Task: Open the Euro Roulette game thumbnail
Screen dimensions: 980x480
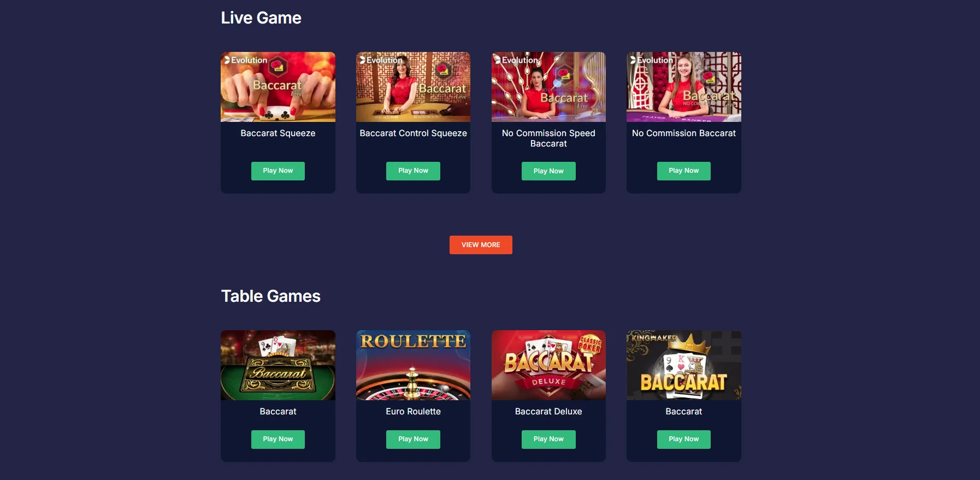Action: click(x=413, y=365)
